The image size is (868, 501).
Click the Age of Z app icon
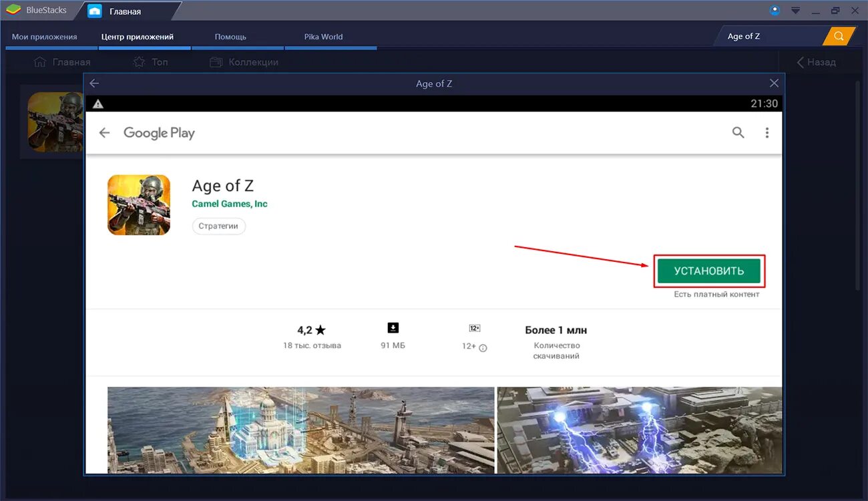coord(139,204)
